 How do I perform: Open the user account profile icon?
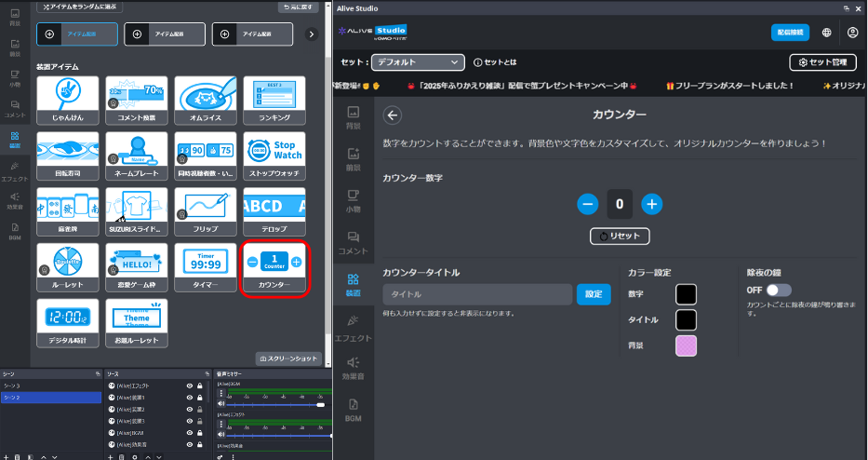[852, 33]
